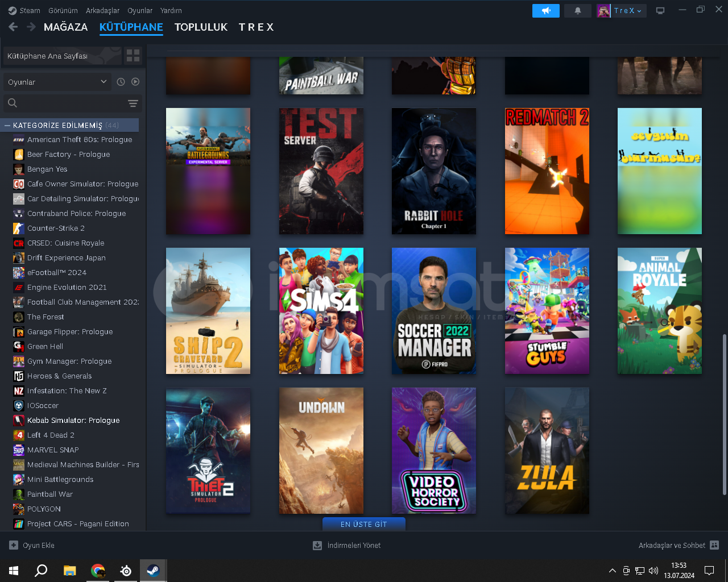The width and height of the screenshot is (728, 582).
Task: Collapse the KATEGORİZE EDİLMEMİŞ section
Action: point(7,125)
